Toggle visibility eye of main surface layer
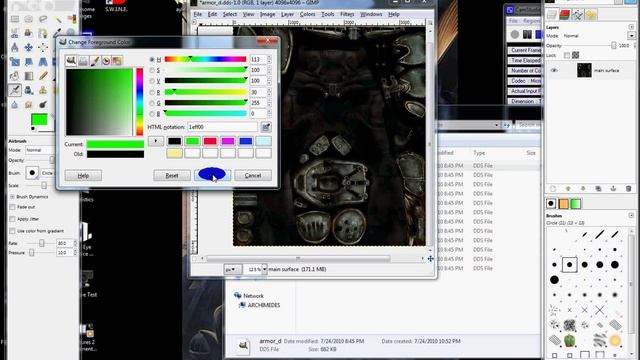Viewport: 640px width, 360px height. pyautogui.click(x=554, y=70)
